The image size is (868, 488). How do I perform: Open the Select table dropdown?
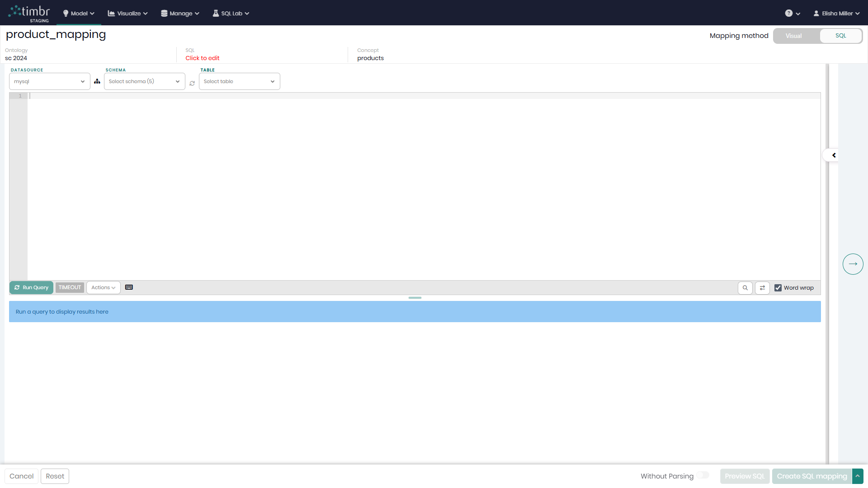[x=239, y=81]
